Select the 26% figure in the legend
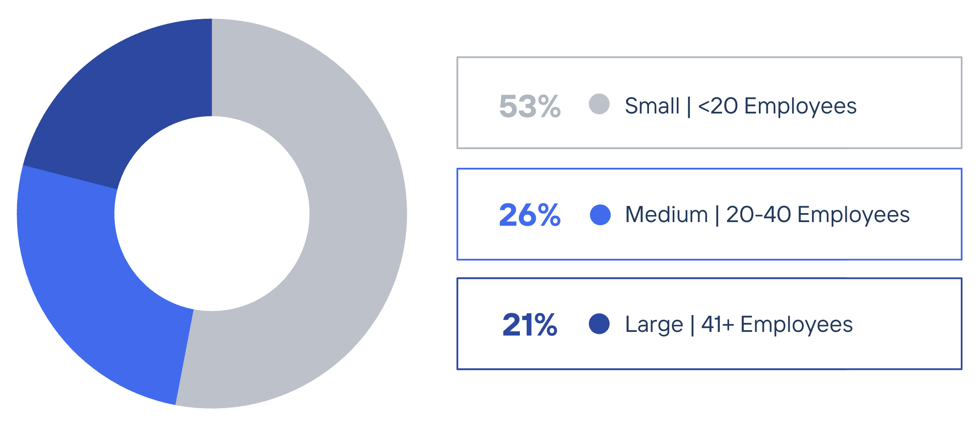 pos(530,215)
